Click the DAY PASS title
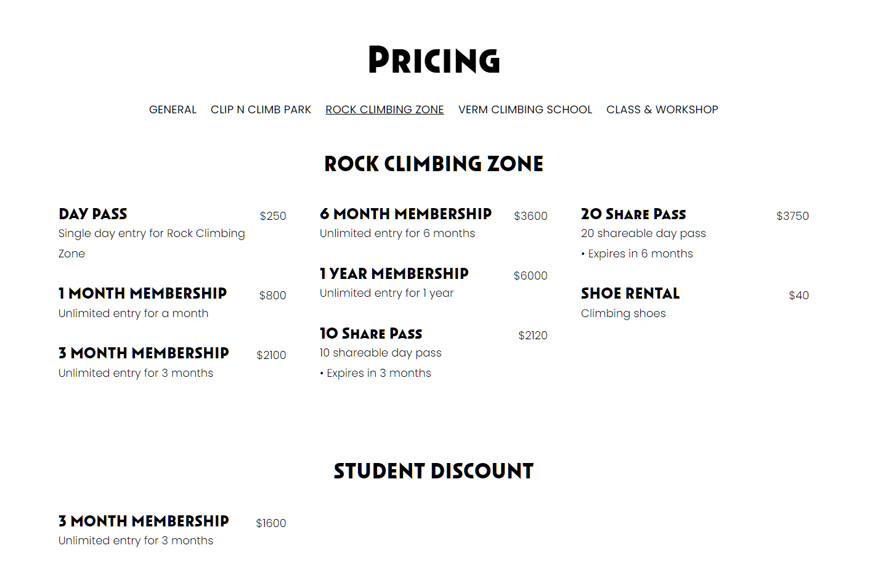This screenshot has height=588, width=878. (x=93, y=214)
